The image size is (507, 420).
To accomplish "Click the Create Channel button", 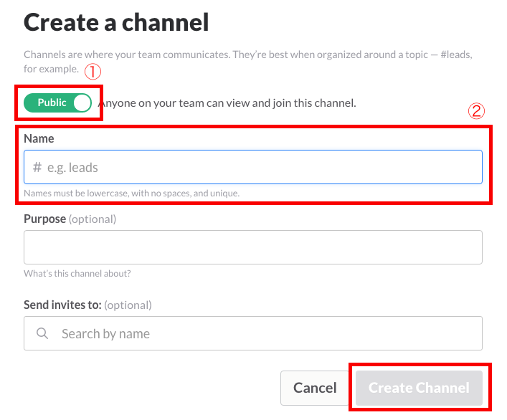I will pyautogui.click(x=419, y=388).
